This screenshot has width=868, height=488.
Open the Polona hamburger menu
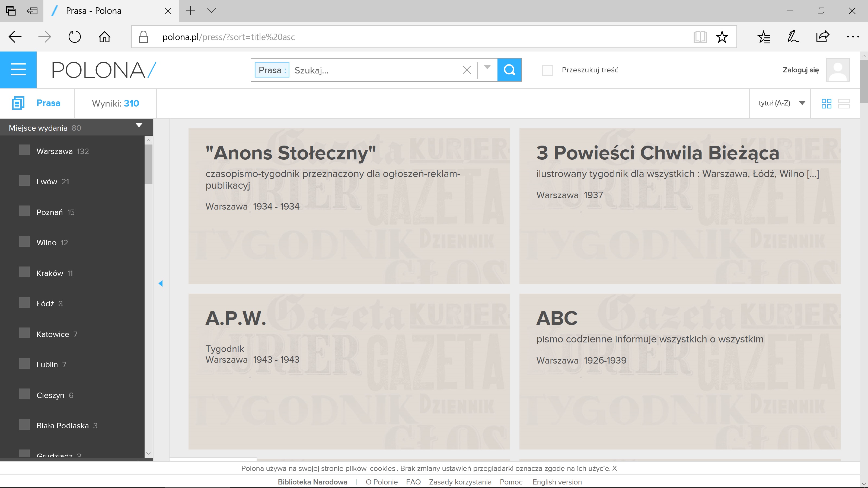point(18,70)
